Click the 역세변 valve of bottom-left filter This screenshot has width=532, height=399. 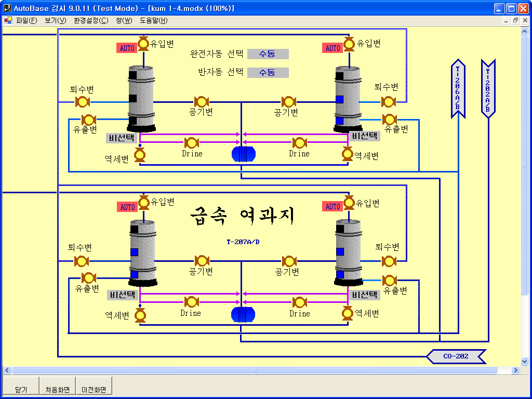coord(140,315)
